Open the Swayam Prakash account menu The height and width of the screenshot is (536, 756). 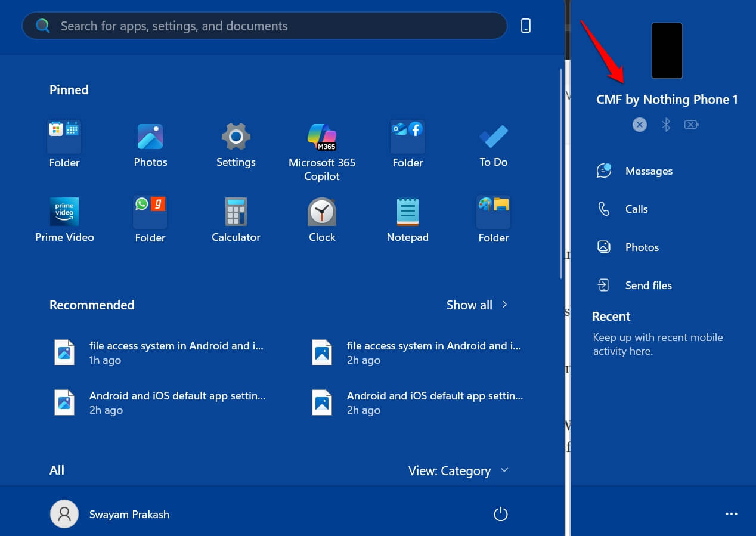point(110,514)
